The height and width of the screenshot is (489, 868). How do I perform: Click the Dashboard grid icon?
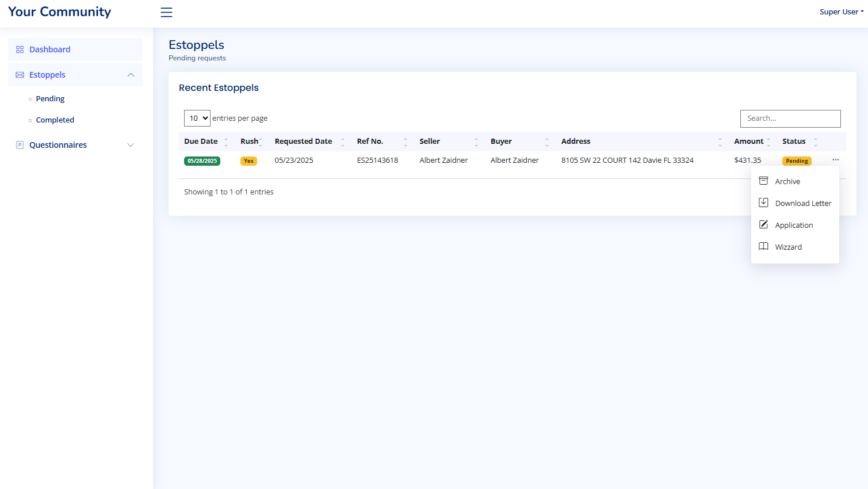pos(20,49)
